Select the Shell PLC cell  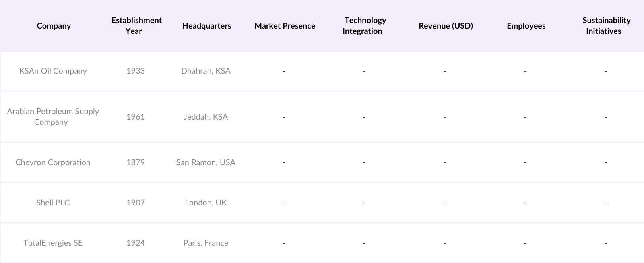click(x=53, y=203)
